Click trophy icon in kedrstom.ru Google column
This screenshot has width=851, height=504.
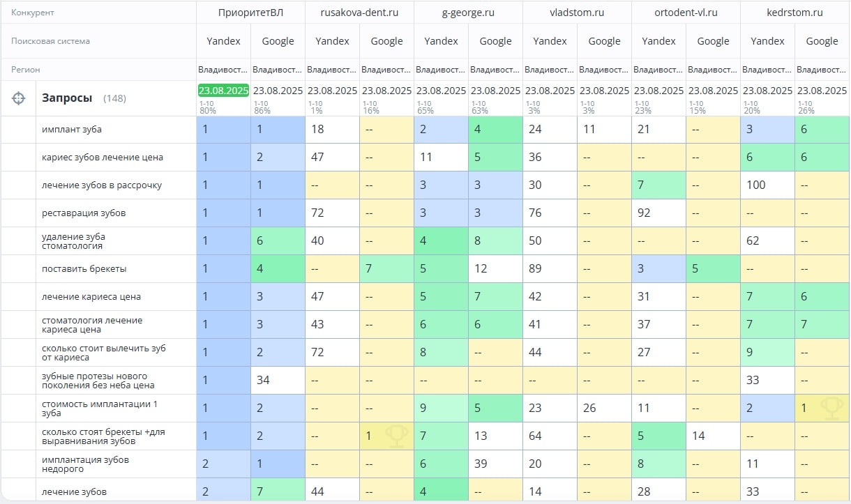tap(831, 408)
